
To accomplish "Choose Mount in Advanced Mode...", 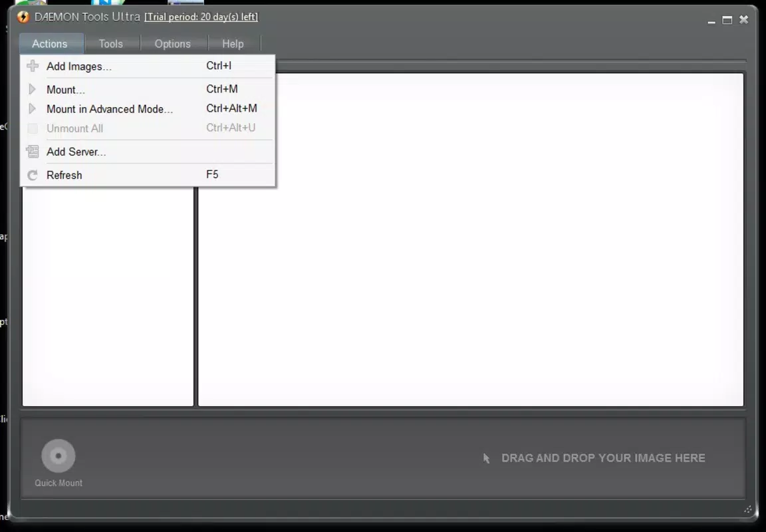I will pos(148,108).
